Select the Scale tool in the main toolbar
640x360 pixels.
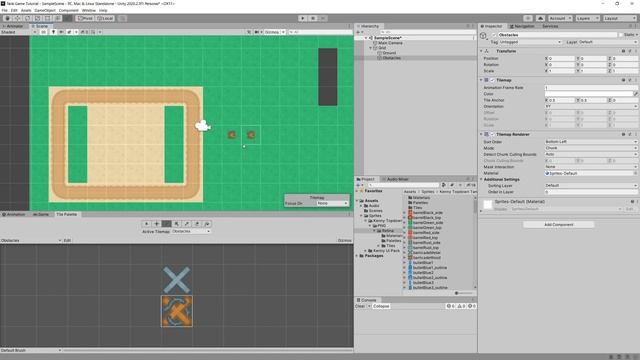38,18
